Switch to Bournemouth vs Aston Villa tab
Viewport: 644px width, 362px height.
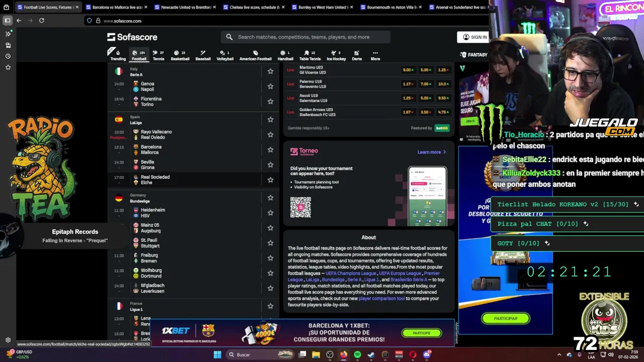(392, 7)
